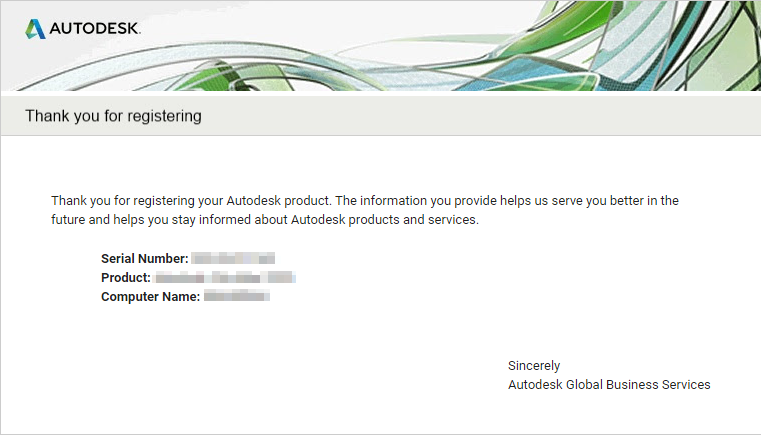Click the "Product:" label
Viewport: 761px width, 435px height.
point(126,278)
